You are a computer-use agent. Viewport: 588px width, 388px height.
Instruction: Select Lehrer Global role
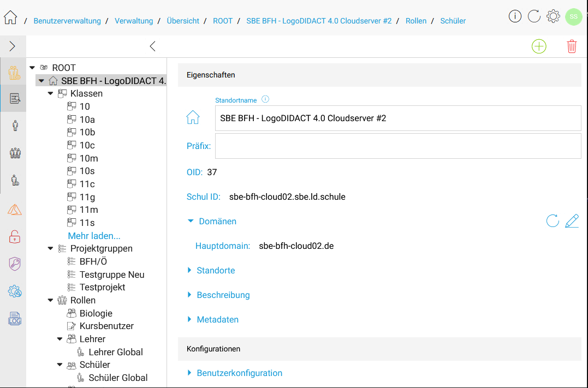116,352
